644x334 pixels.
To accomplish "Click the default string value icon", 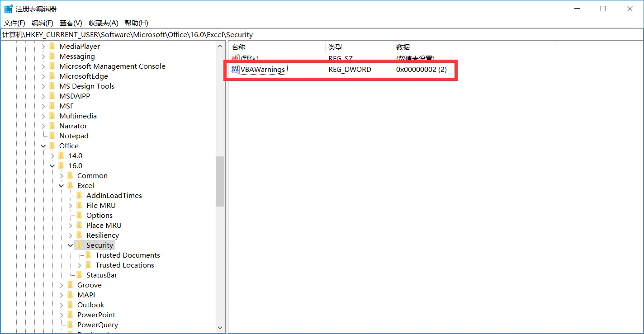I will click(235, 58).
